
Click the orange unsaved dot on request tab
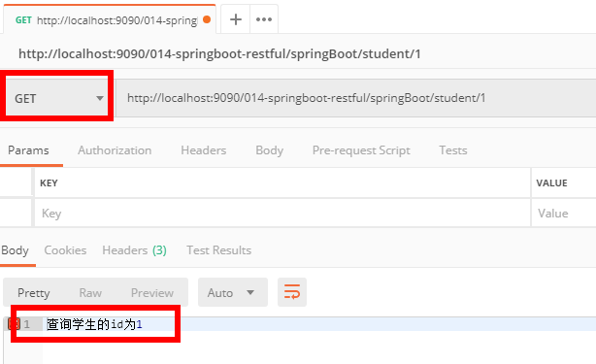(x=207, y=19)
